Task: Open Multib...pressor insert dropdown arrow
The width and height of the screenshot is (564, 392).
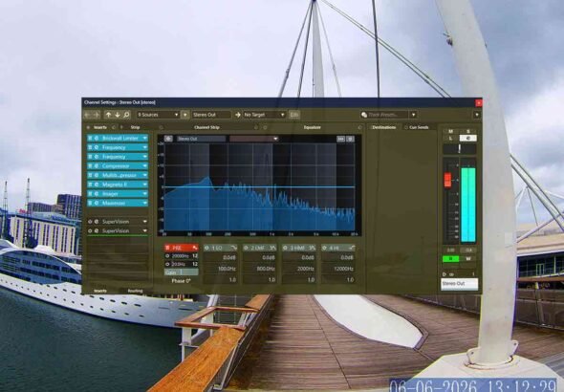Action: (145, 175)
